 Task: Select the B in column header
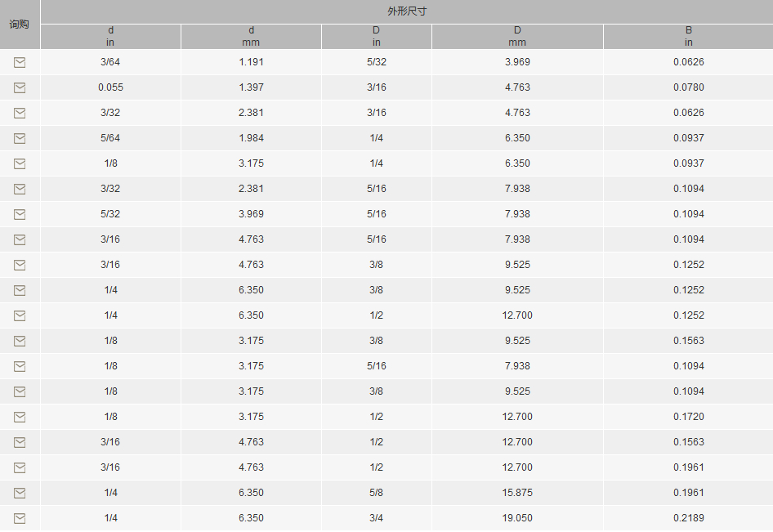[x=688, y=37]
